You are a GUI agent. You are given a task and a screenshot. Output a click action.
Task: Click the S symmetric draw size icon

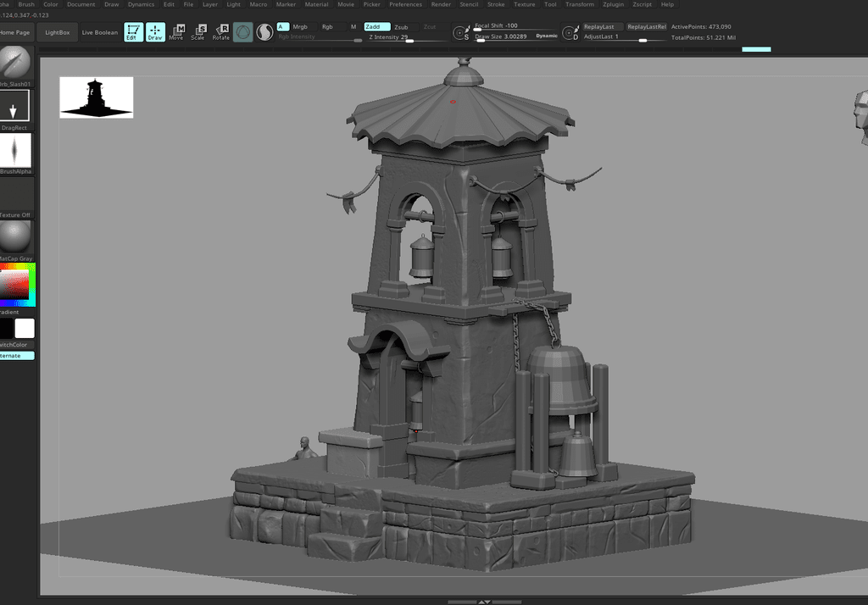coord(460,33)
